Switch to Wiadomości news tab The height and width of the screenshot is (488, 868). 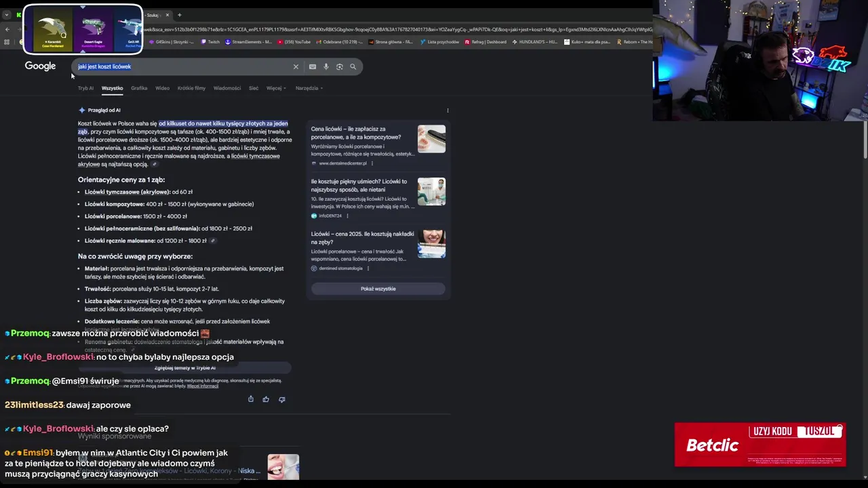(x=227, y=88)
